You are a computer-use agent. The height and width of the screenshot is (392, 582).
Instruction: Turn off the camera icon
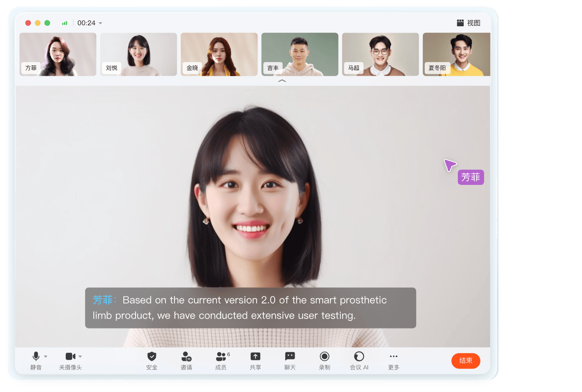(70, 356)
